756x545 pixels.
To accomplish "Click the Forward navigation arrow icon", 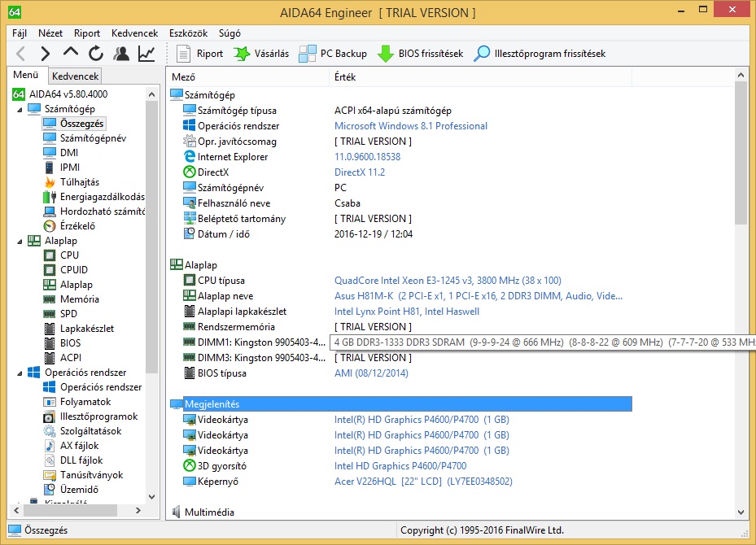I will coord(46,54).
